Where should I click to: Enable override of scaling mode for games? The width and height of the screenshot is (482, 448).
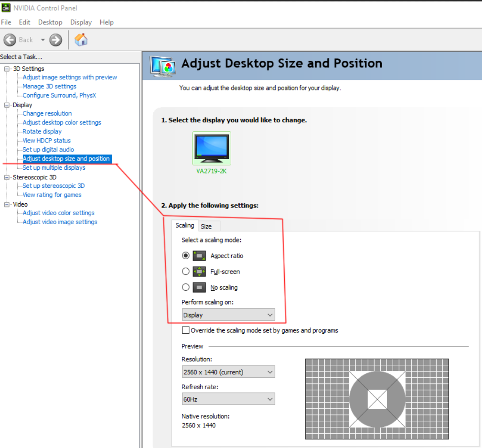186,330
